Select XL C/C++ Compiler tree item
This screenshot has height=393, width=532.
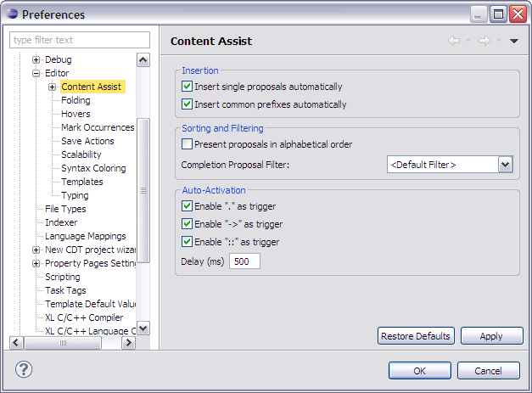point(84,317)
